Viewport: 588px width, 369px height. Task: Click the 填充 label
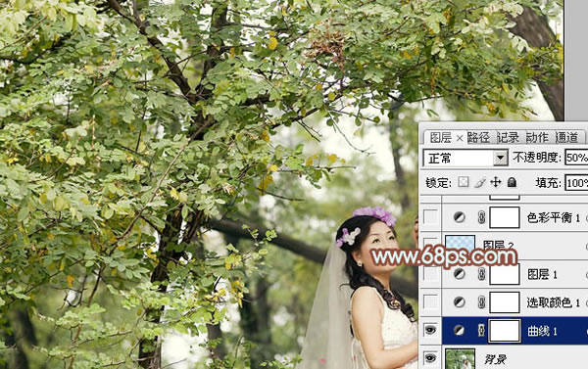click(548, 183)
